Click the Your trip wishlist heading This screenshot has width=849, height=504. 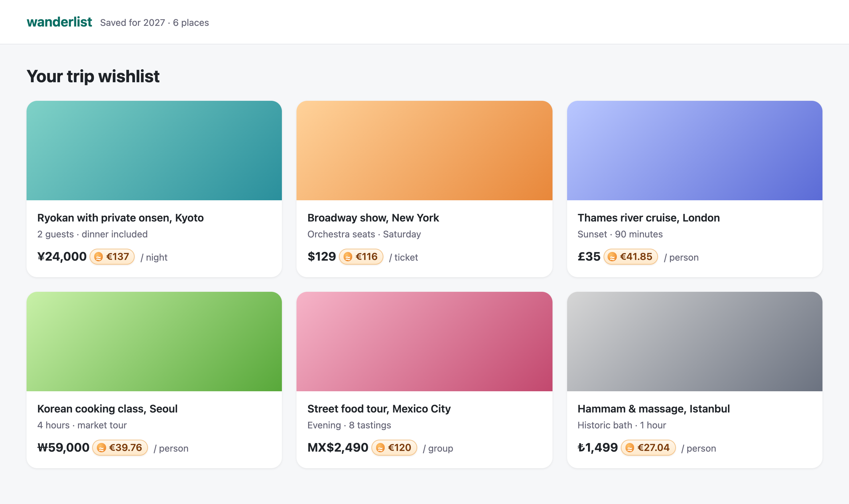(x=93, y=76)
